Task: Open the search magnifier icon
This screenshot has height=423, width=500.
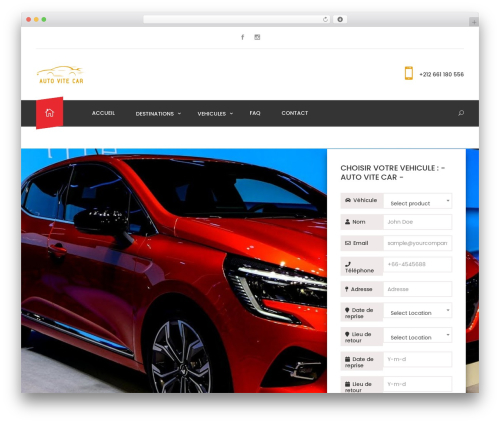Action: coord(461,113)
